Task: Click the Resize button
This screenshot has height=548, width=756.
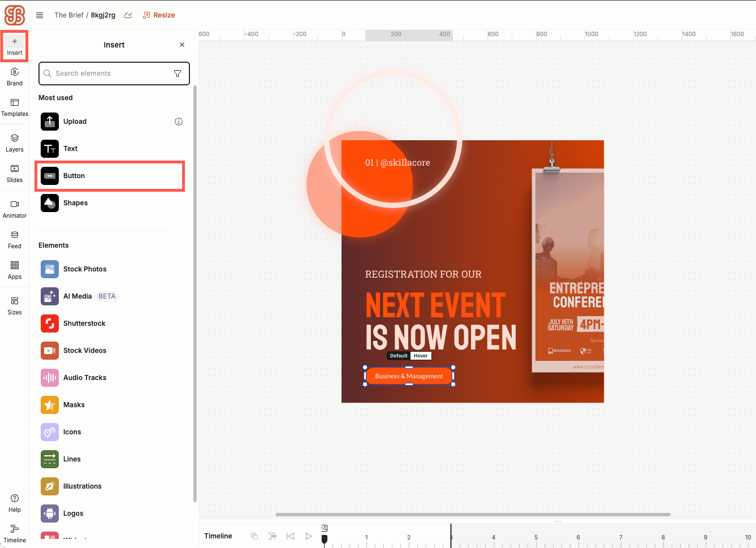Action: (x=159, y=15)
